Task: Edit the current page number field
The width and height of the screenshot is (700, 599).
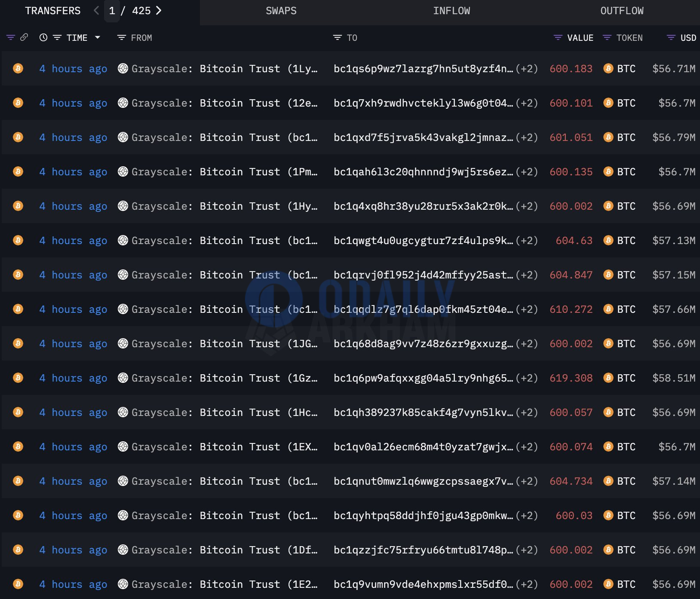Action: coord(112,11)
